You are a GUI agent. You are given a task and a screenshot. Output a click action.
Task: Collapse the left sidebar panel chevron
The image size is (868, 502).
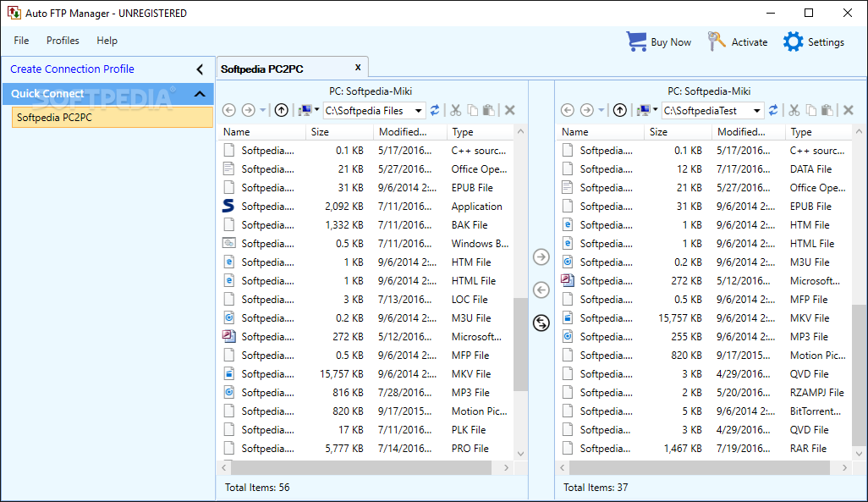tap(200, 69)
